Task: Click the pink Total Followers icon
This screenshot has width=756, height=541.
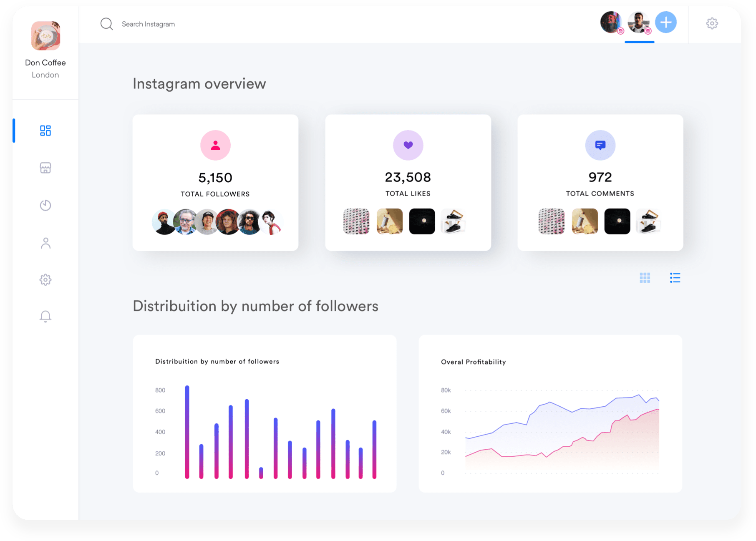Action: pyautogui.click(x=215, y=145)
